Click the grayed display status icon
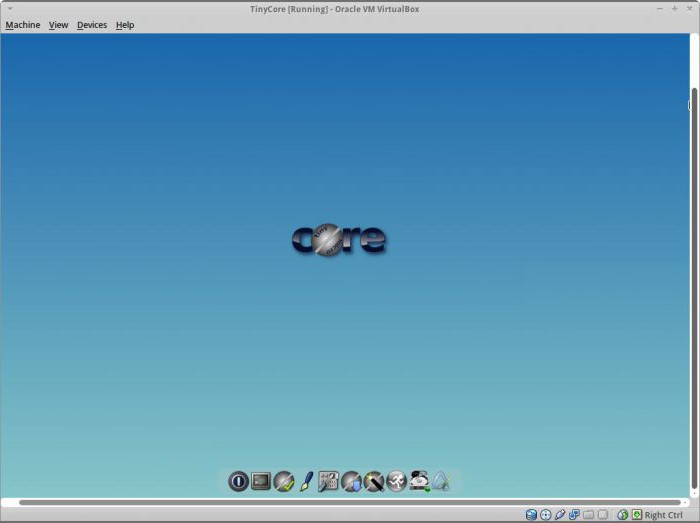This screenshot has height=523, width=700. (603, 515)
